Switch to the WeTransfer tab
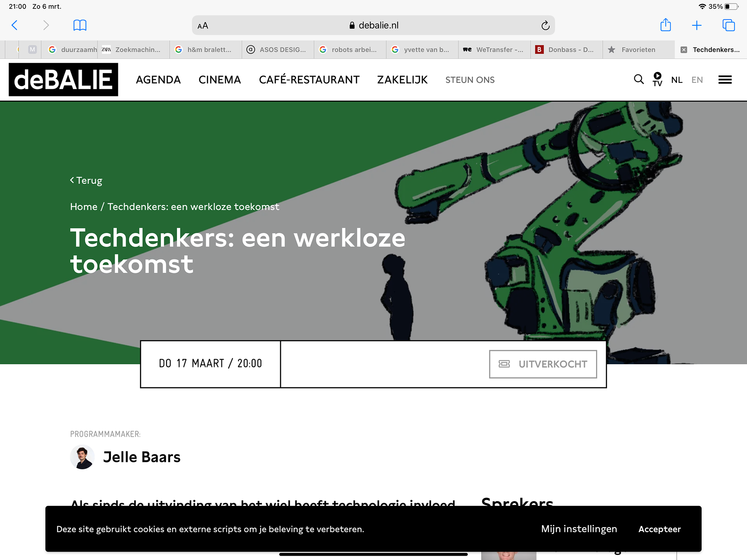This screenshot has height=560, width=747. tap(494, 50)
